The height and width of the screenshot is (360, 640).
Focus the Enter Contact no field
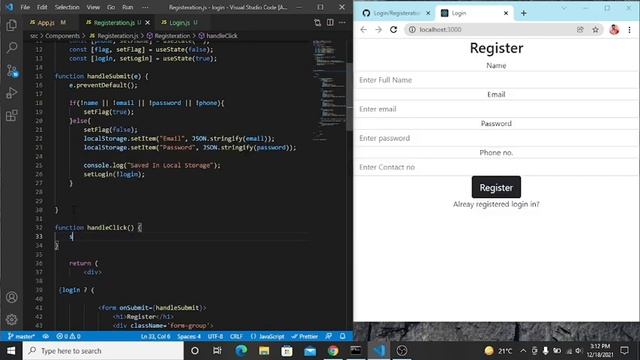click(x=496, y=167)
